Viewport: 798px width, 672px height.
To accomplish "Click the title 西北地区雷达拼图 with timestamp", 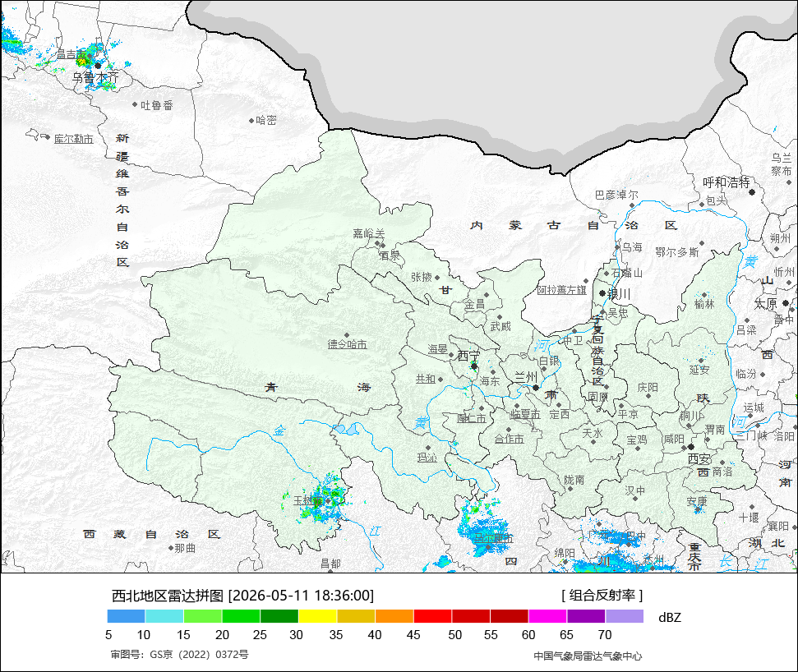I will click(242, 595).
